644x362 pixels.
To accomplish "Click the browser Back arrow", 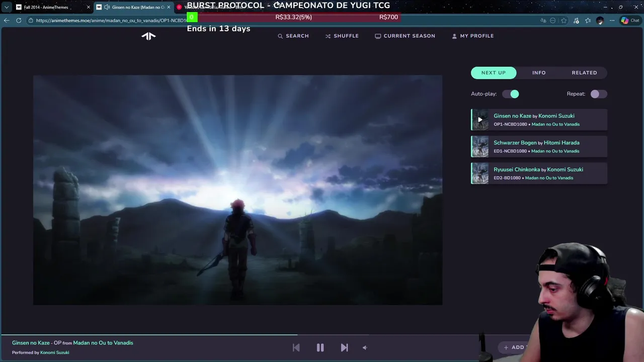I will [x=6, y=21].
